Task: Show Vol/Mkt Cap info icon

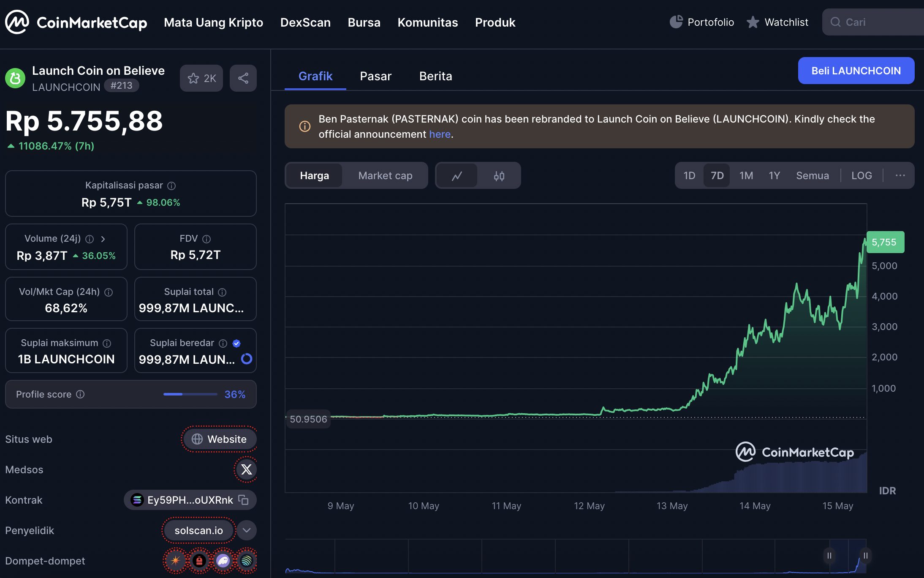Action: pyautogui.click(x=109, y=292)
